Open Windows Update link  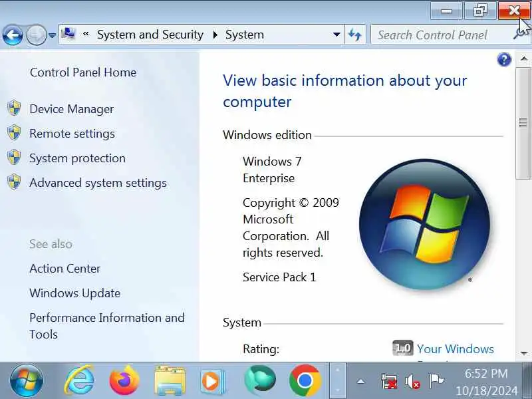tap(75, 293)
